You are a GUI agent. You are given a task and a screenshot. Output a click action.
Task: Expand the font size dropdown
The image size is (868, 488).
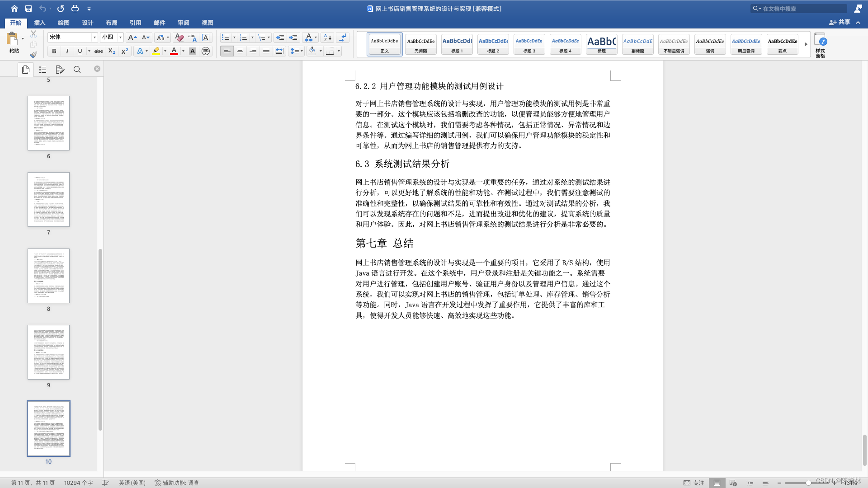coord(120,37)
